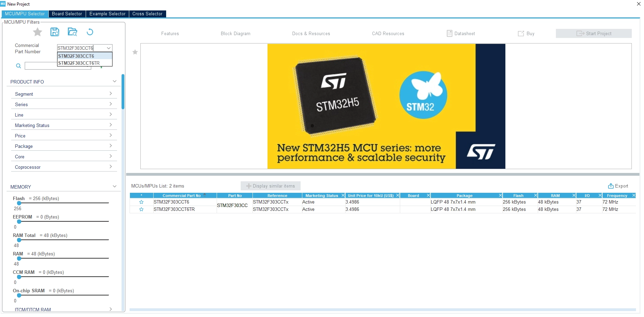Viewport: 644px width, 317px height.
Task: Close the New Project window
Action: [x=639, y=4]
